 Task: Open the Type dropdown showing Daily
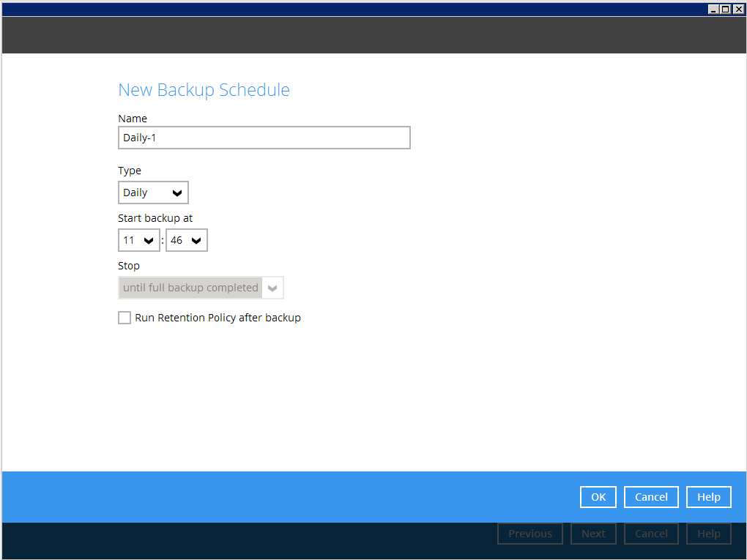pos(152,193)
